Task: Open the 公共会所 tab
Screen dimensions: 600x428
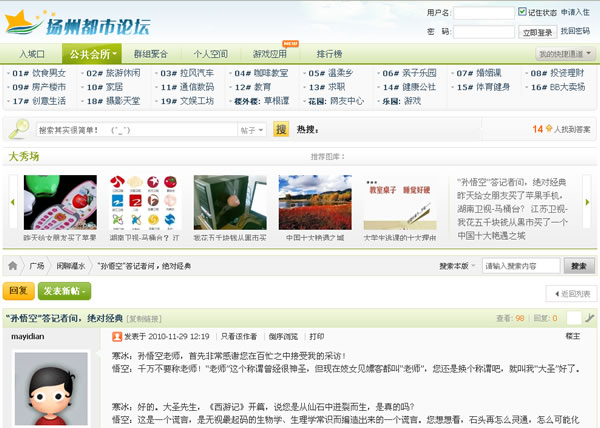Action: [92, 54]
